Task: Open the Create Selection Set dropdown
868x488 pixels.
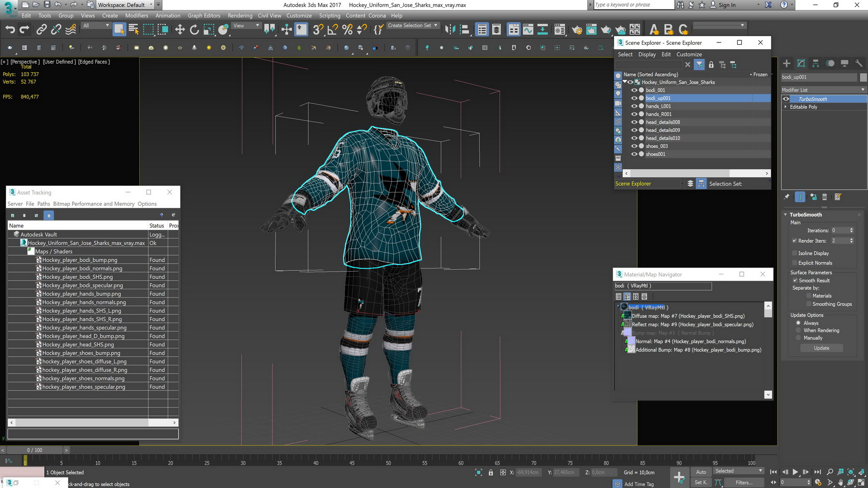Action: click(413, 26)
